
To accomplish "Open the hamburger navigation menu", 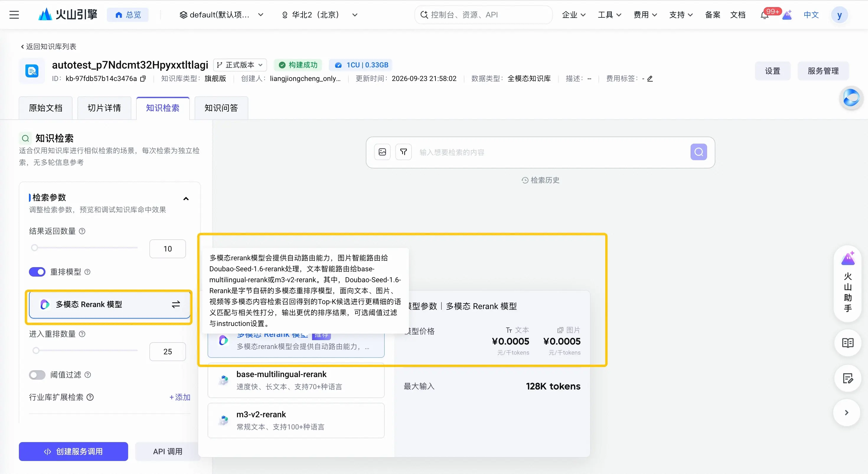I will [x=14, y=15].
